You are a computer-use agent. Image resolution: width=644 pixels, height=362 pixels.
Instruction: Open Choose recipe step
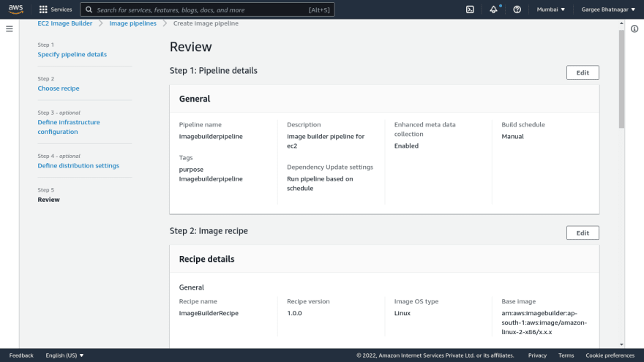point(59,88)
